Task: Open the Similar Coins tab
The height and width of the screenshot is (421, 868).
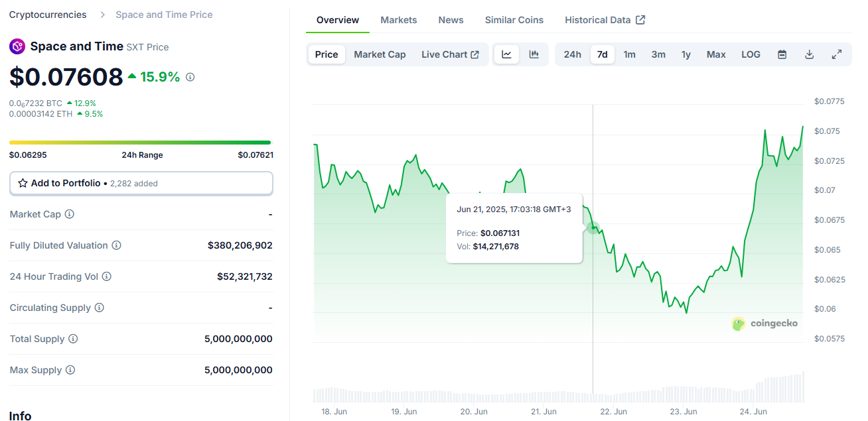Action: point(514,20)
